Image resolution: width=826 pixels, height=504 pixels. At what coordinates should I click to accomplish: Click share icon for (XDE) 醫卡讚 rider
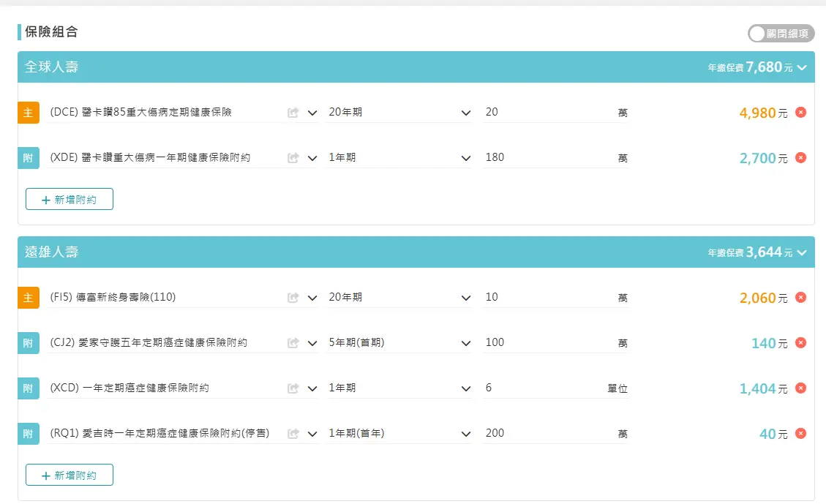pyautogui.click(x=293, y=158)
